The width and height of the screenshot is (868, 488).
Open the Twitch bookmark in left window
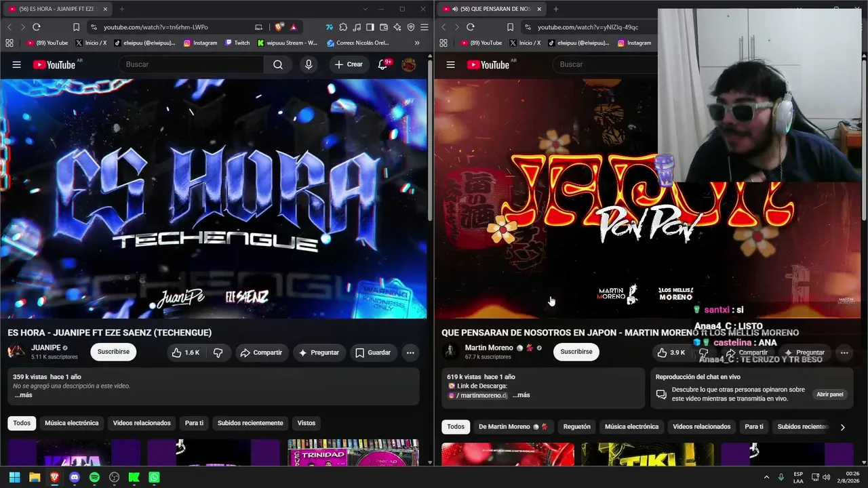[x=237, y=43]
